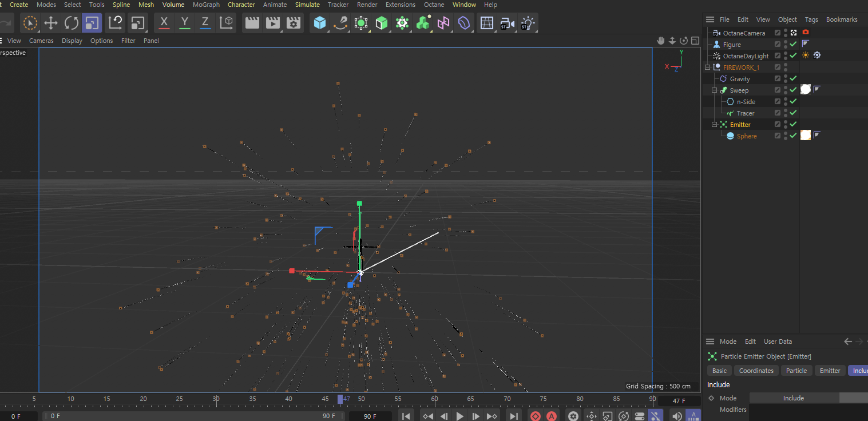
Task: Render view with clapperboard icon
Action: pos(252,23)
